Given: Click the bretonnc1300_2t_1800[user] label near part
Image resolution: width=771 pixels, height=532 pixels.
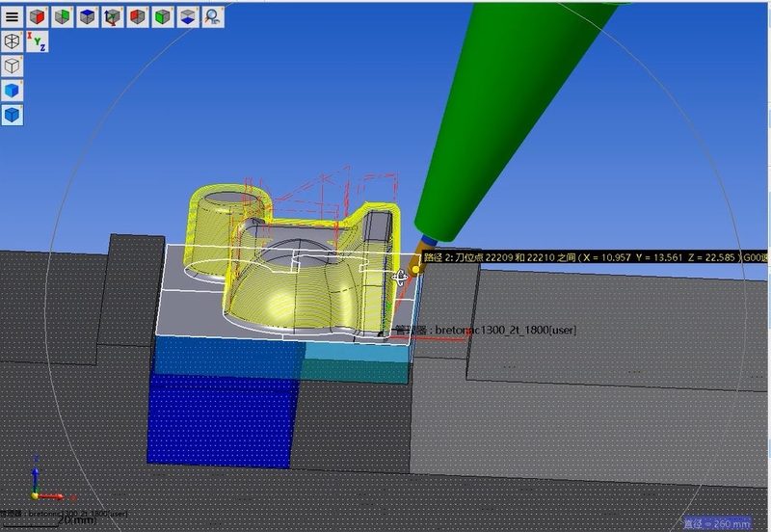Looking at the screenshot, I should 486,330.
